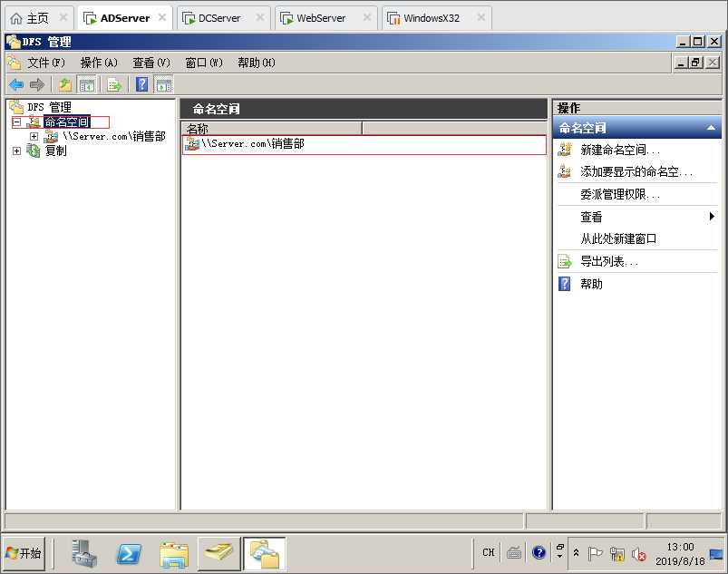Click the on-screen keyboard tray icon
Image resolution: width=728 pixels, height=574 pixels.
coord(514,552)
